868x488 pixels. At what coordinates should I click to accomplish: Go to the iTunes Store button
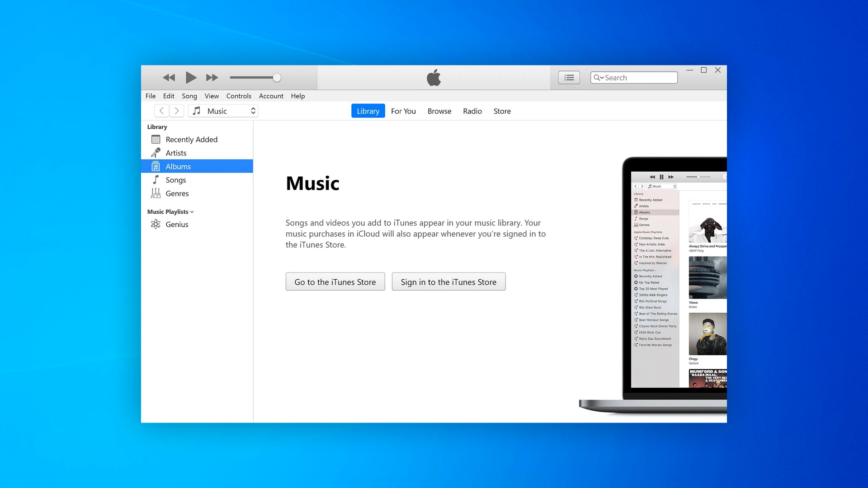coord(335,281)
